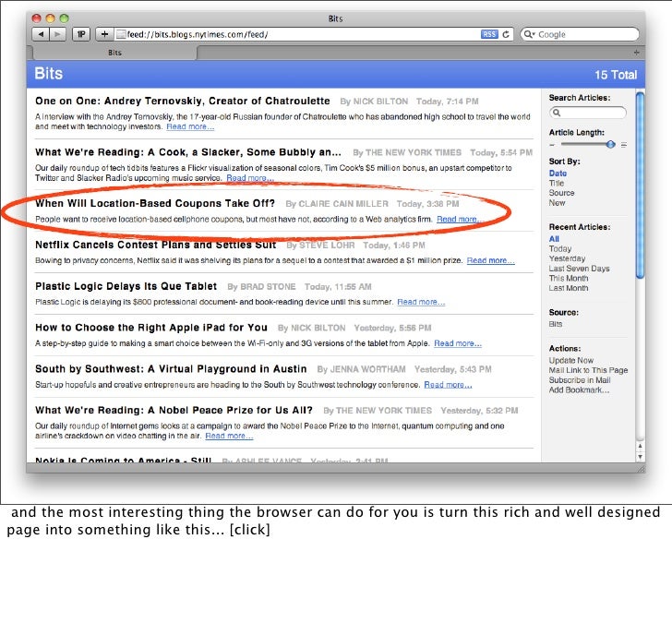Click the 'Today, 7:14 PM' timestamp
Screen dimensions: 672x623
point(448,102)
